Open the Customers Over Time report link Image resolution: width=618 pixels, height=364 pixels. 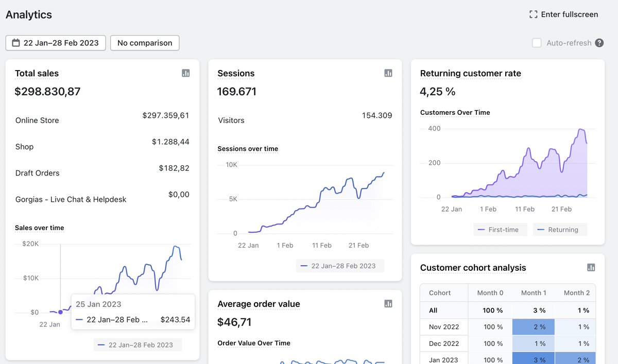pyautogui.click(x=455, y=112)
